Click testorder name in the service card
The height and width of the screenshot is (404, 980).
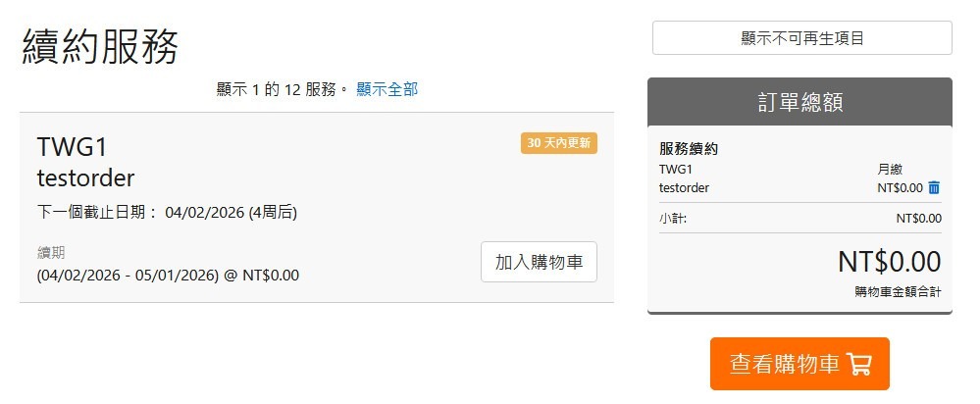point(85,177)
